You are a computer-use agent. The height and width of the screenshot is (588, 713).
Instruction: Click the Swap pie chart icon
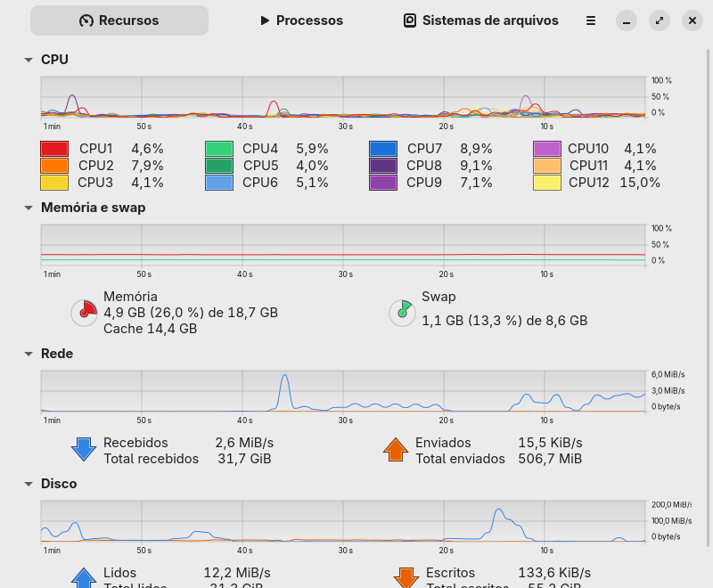coord(403,313)
